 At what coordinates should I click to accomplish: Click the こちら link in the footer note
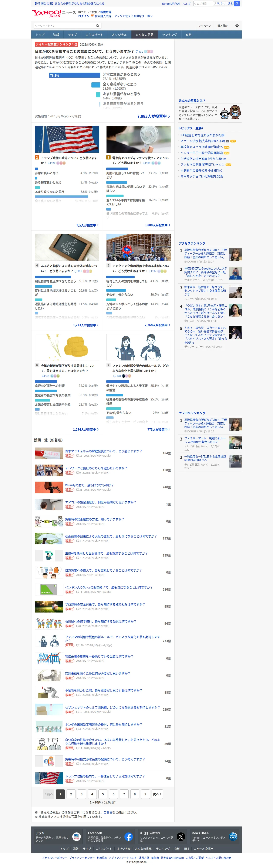click(x=108, y=812)
